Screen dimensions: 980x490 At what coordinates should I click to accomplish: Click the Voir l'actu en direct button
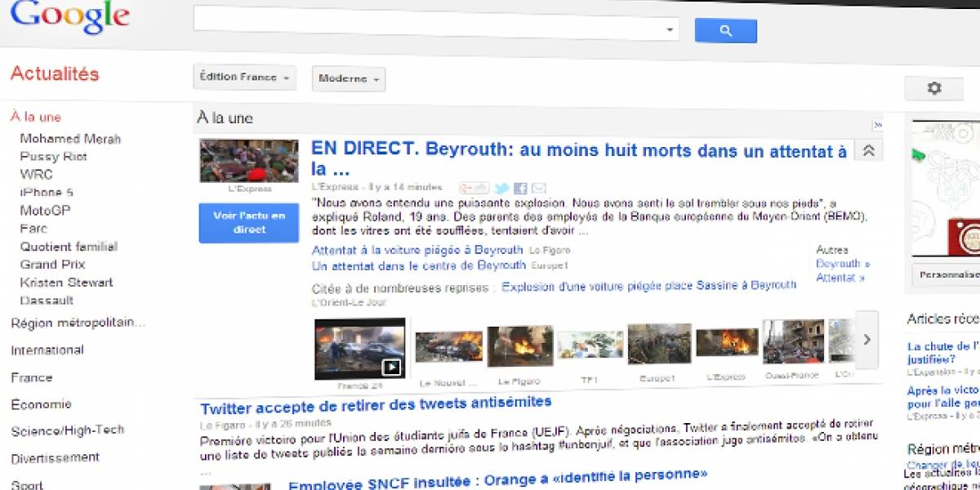click(x=249, y=223)
